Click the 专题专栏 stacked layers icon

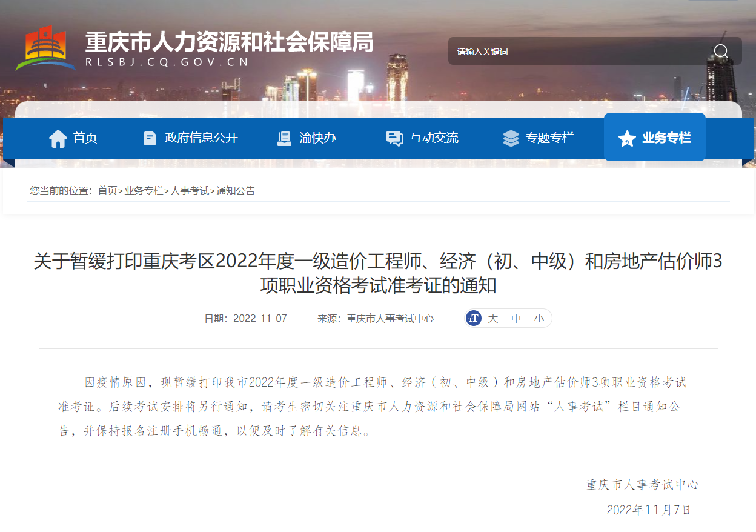[511, 138]
